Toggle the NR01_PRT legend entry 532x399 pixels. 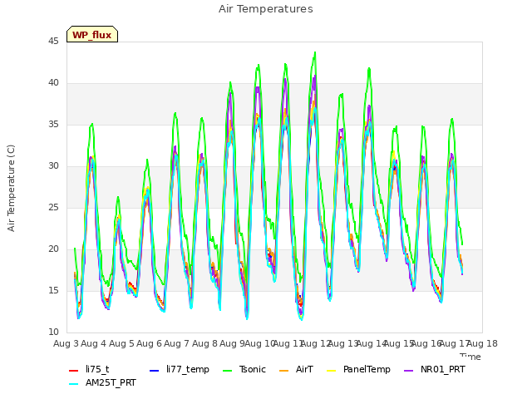coord(435,369)
